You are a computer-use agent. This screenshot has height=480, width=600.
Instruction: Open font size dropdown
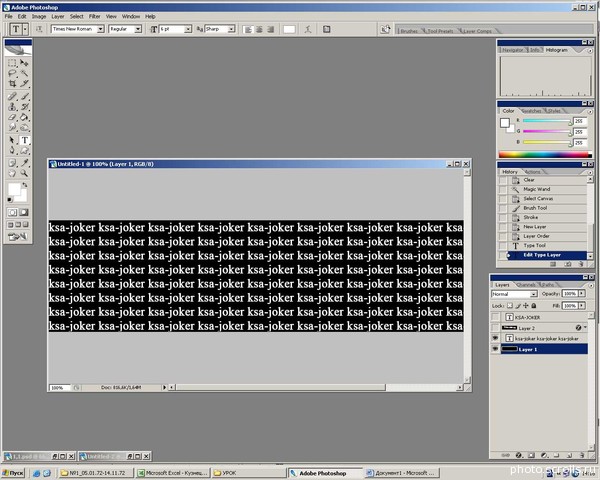[188, 29]
